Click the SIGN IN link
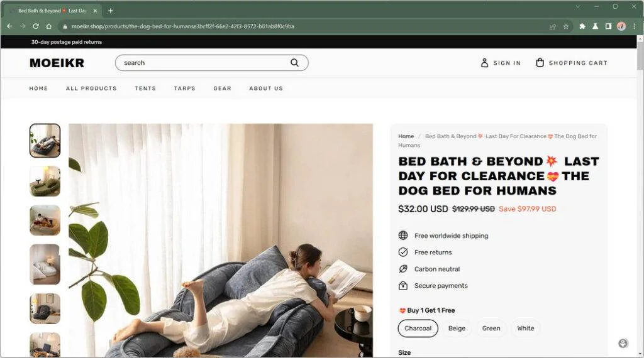Viewport: 644px width, 358px height. (507, 63)
